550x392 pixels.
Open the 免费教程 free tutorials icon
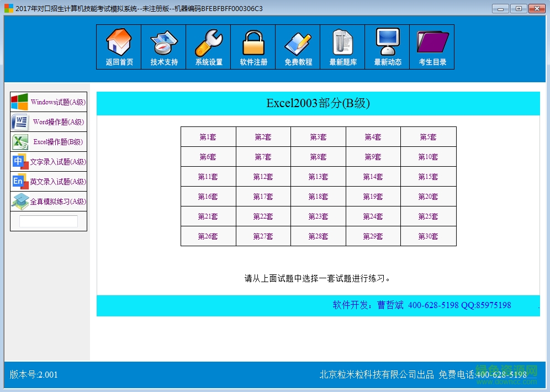point(297,47)
